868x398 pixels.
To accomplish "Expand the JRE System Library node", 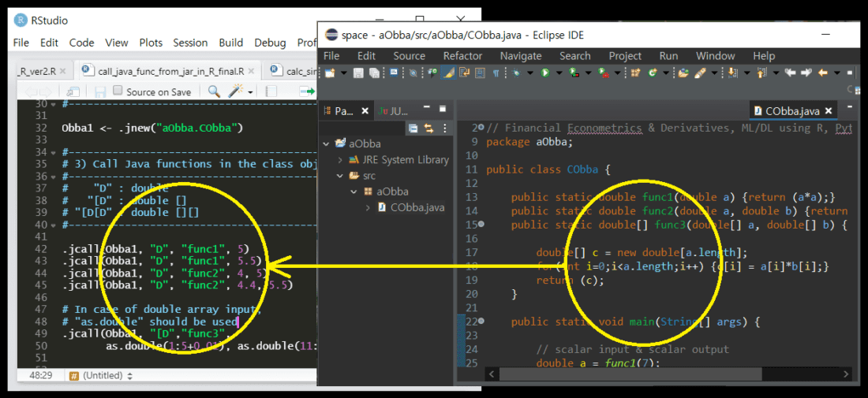I will pyautogui.click(x=340, y=160).
